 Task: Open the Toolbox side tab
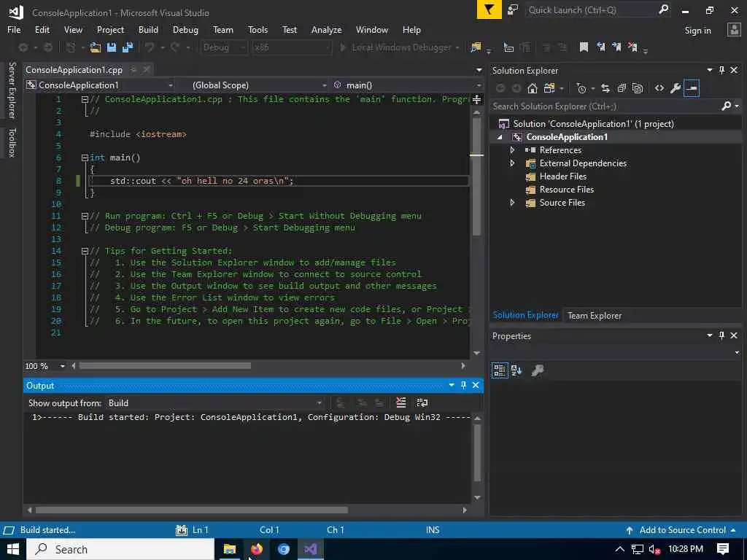(12, 143)
